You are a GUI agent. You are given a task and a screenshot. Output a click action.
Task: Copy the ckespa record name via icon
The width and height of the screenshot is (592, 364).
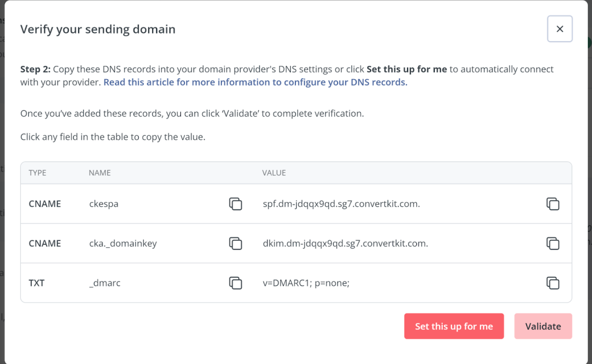coord(235,204)
